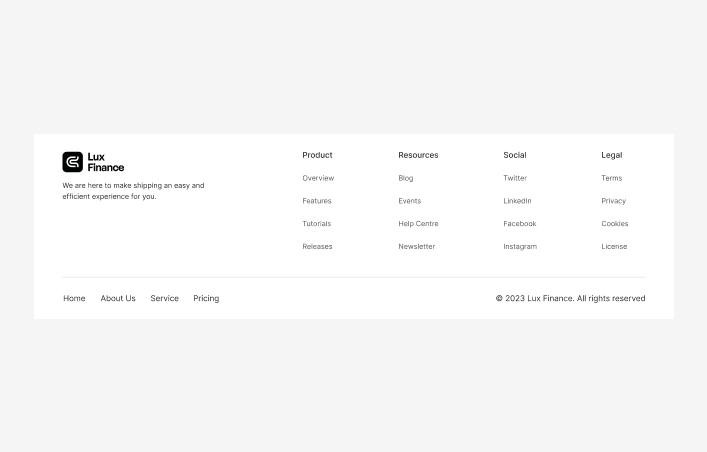Open Pricing from the footer navigation

(206, 299)
